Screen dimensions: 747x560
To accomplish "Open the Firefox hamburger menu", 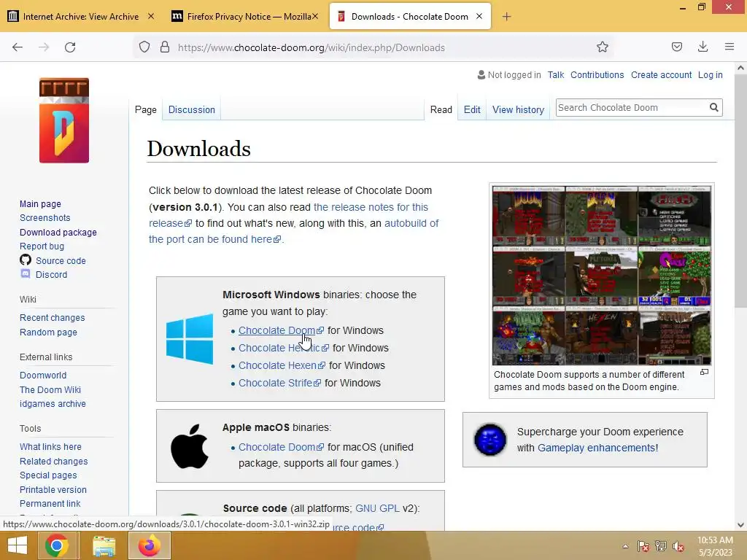I will pos(729,47).
